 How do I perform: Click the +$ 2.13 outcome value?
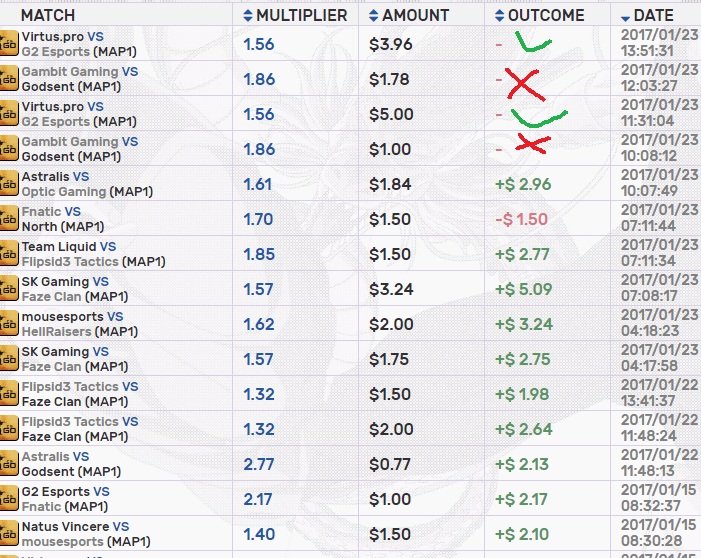522,464
